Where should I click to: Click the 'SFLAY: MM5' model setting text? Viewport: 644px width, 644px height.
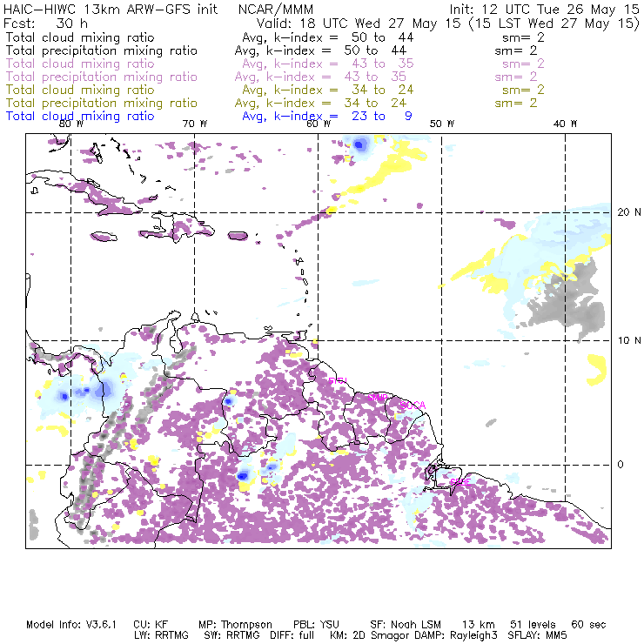click(538, 635)
